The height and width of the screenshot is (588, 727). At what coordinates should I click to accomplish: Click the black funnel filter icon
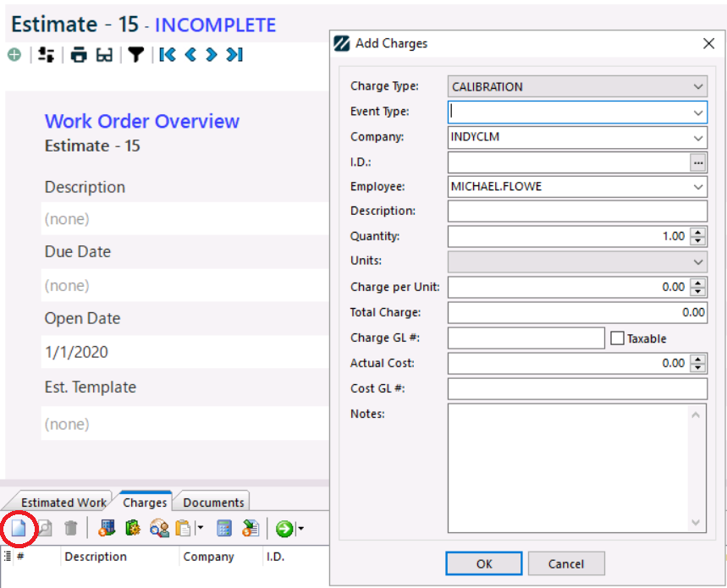click(135, 55)
